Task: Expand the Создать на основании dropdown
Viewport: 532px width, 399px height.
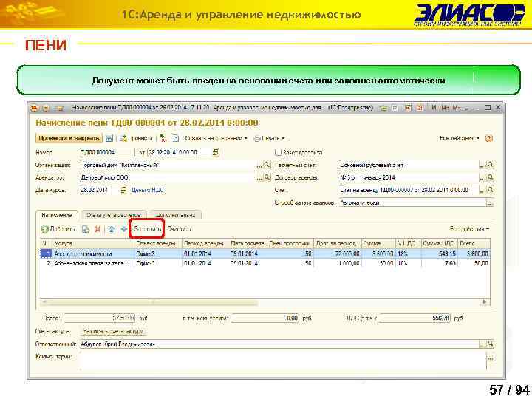Action: [x=216, y=138]
